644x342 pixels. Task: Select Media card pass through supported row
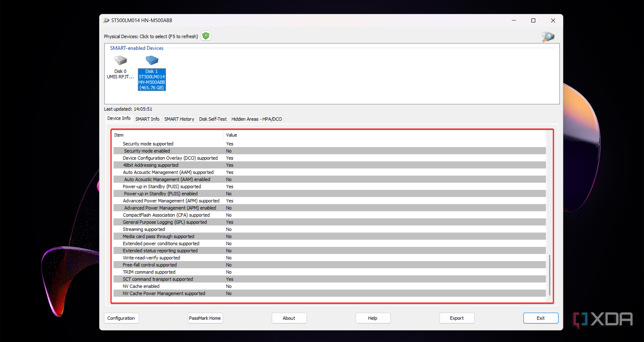click(x=329, y=236)
